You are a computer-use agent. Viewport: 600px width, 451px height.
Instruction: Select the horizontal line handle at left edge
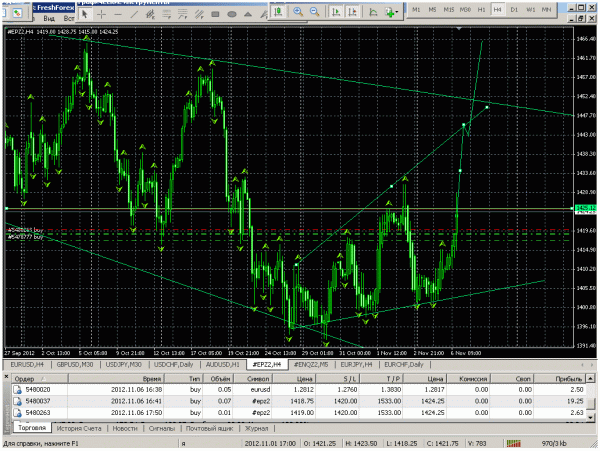(x=7, y=208)
